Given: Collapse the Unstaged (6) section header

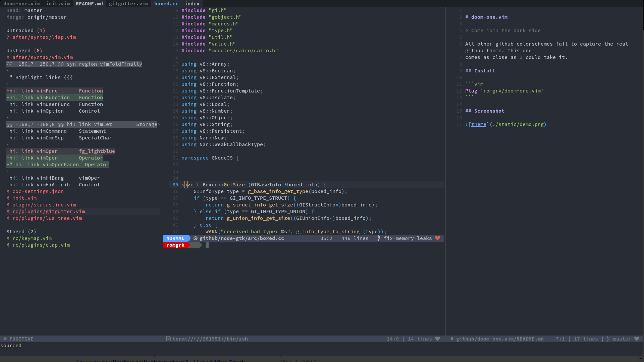Looking at the screenshot, I should click(x=24, y=51).
